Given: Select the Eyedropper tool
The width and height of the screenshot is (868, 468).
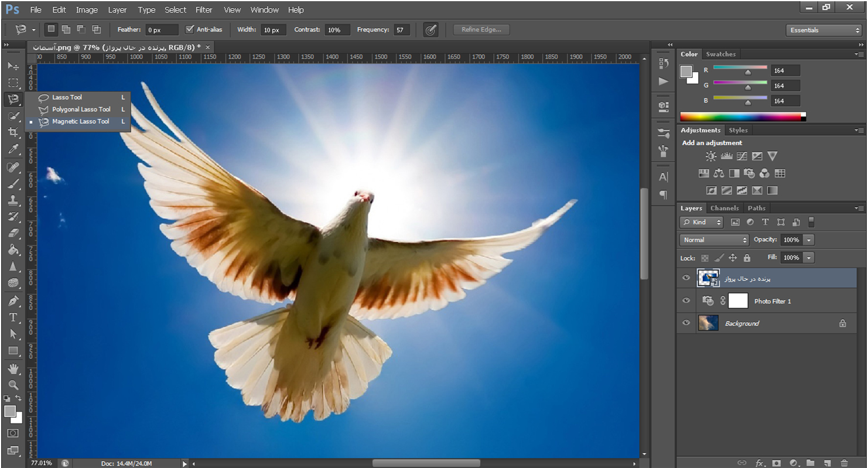Looking at the screenshot, I should tap(13, 149).
